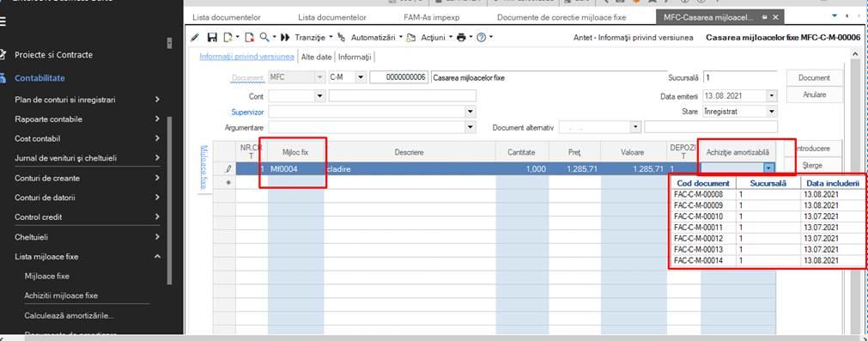Select the Informații tab
Screen dimensions: 868x341
[355, 57]
